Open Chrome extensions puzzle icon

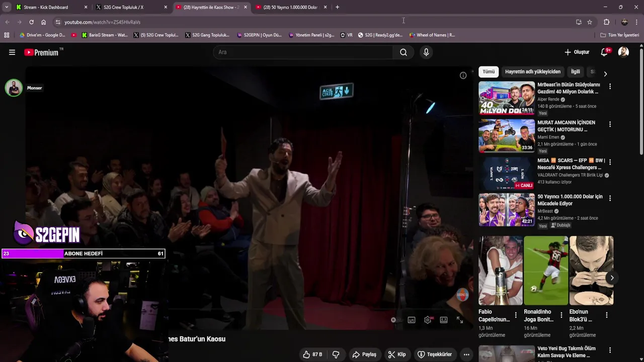[606, 22]
